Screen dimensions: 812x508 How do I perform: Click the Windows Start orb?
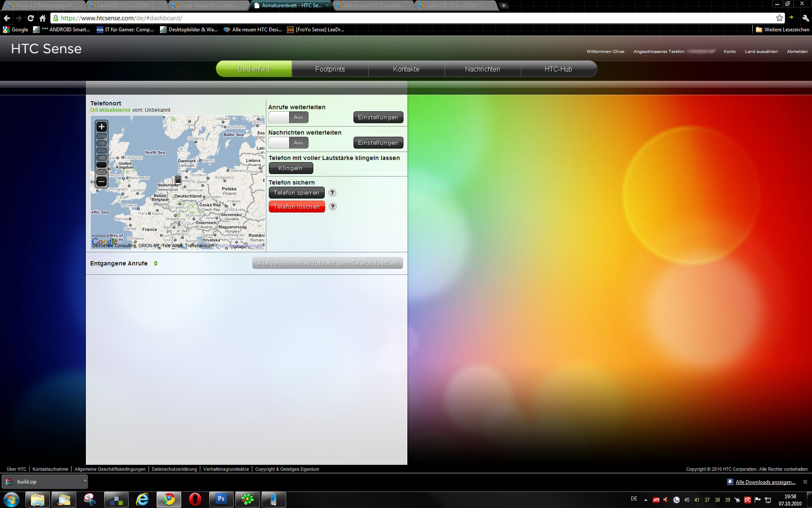pyautogui.click(x=11, y=500)
